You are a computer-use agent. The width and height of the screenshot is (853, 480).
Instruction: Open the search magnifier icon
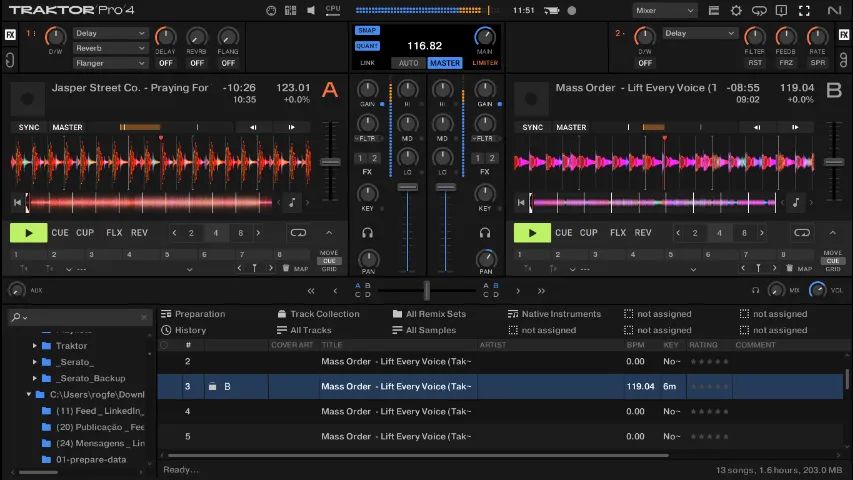tap(16, 317)
